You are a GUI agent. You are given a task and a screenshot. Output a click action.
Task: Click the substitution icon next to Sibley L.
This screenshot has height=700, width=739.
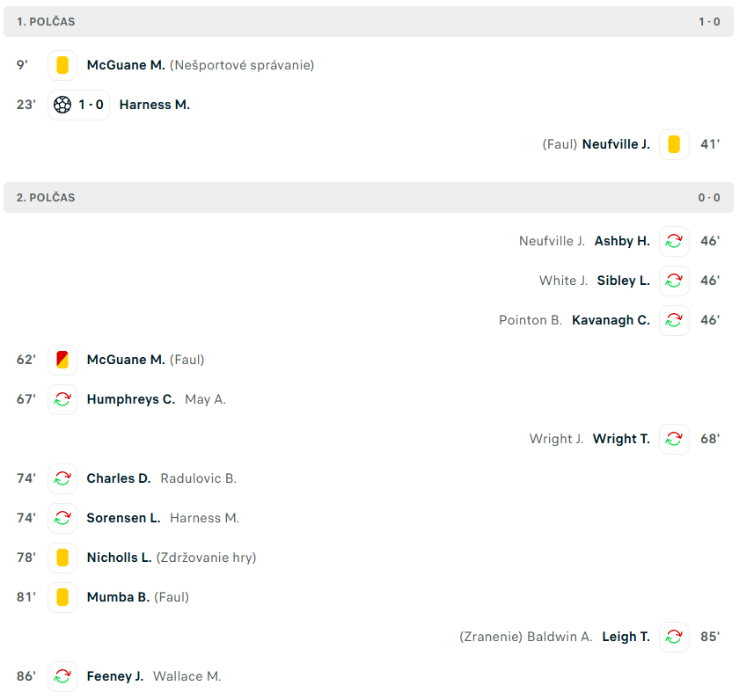674,281
